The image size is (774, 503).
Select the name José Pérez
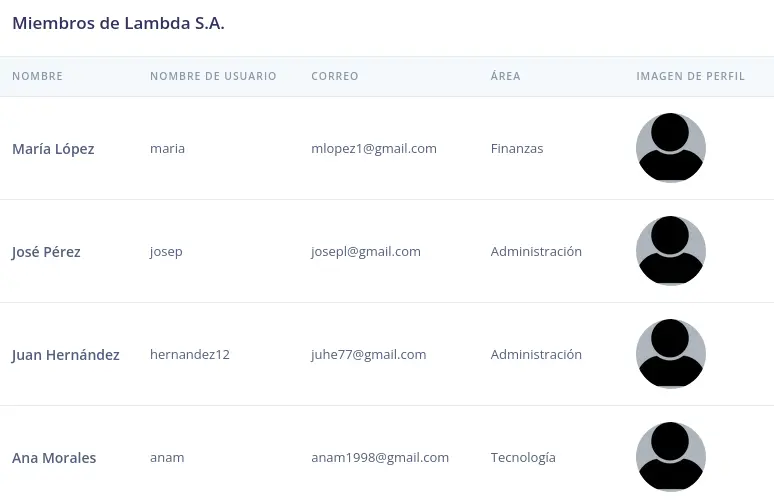46,252
